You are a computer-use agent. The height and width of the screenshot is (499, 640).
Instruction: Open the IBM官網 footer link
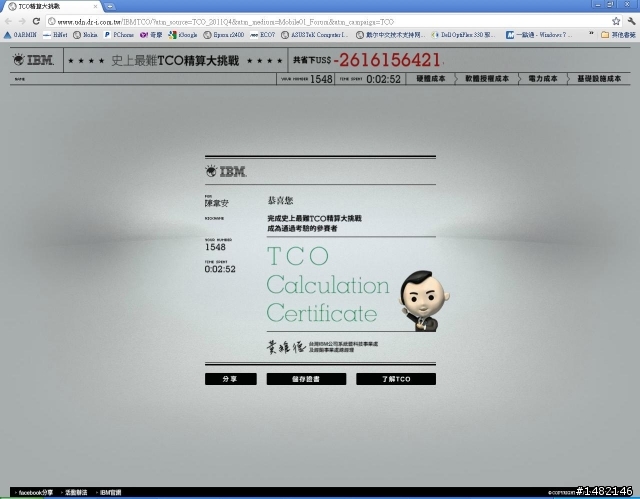click(x=109, y=492)
